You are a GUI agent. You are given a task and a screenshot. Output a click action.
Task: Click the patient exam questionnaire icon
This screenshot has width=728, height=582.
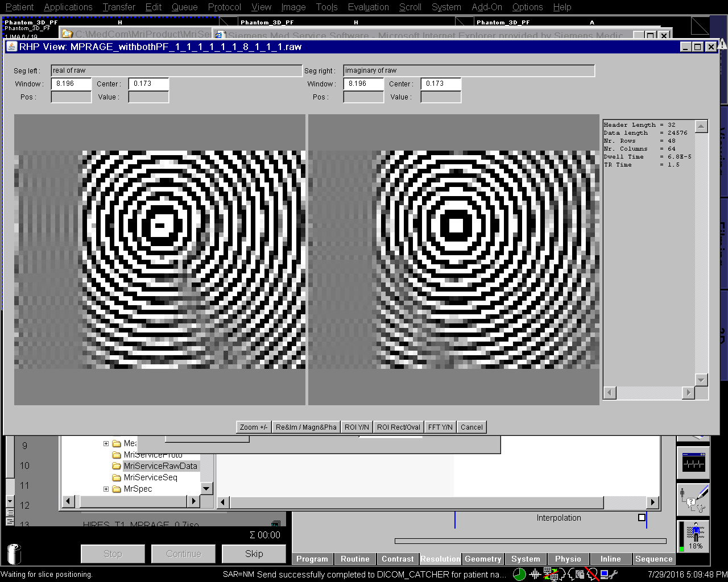pos(693,500)
